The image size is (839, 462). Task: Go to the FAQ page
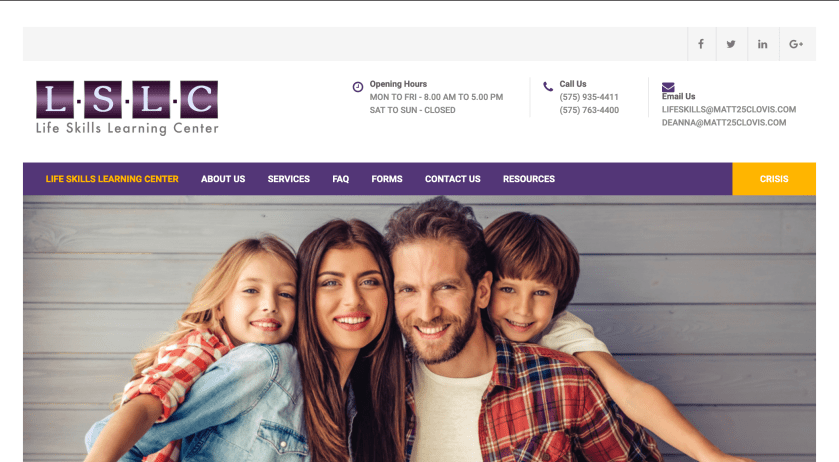click(341, 179)
